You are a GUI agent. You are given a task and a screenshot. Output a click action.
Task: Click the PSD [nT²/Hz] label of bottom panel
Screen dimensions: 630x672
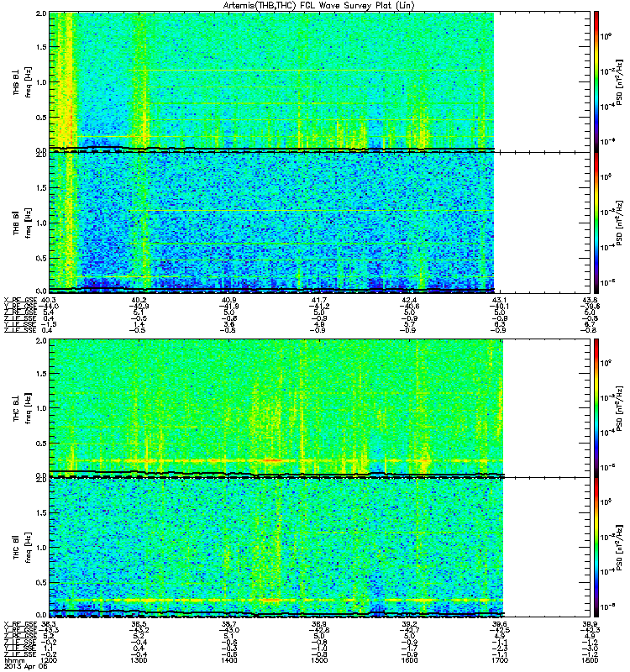pos(620,548)
